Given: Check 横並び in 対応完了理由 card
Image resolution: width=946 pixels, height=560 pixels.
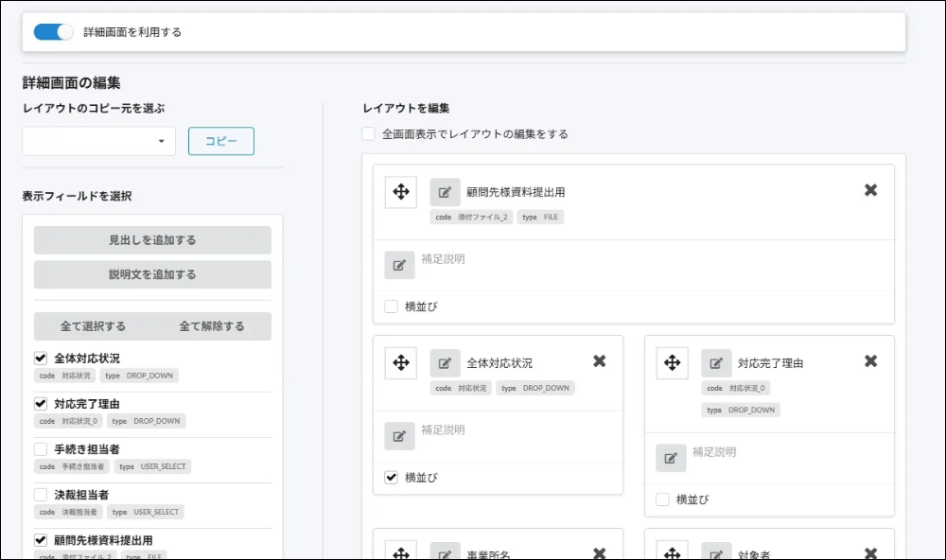Looking at the screenshot, I should [662, 499].
